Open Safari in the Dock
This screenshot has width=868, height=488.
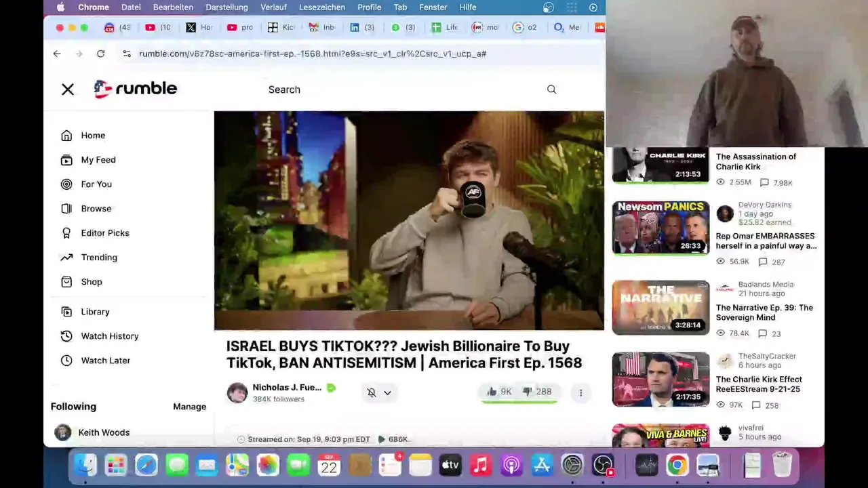(x=146, y=465)
